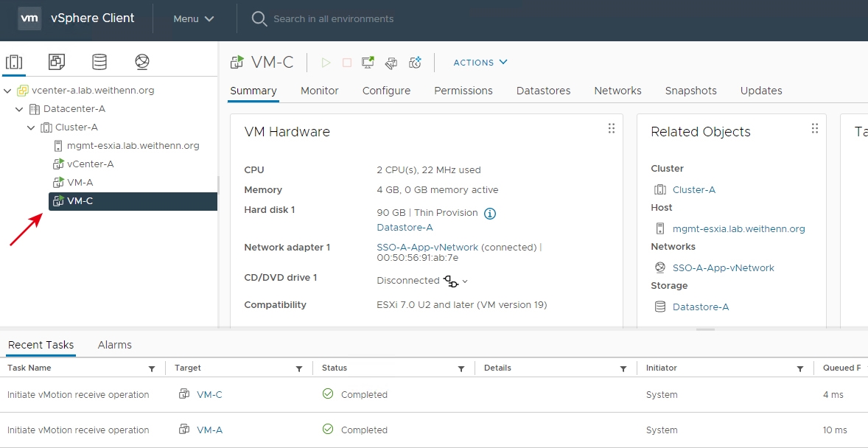This screenshot has width=868, height=448.
Task: Select host mgmt-esxia.lab.weithenn.org in tree
Action: click(133, 146)
